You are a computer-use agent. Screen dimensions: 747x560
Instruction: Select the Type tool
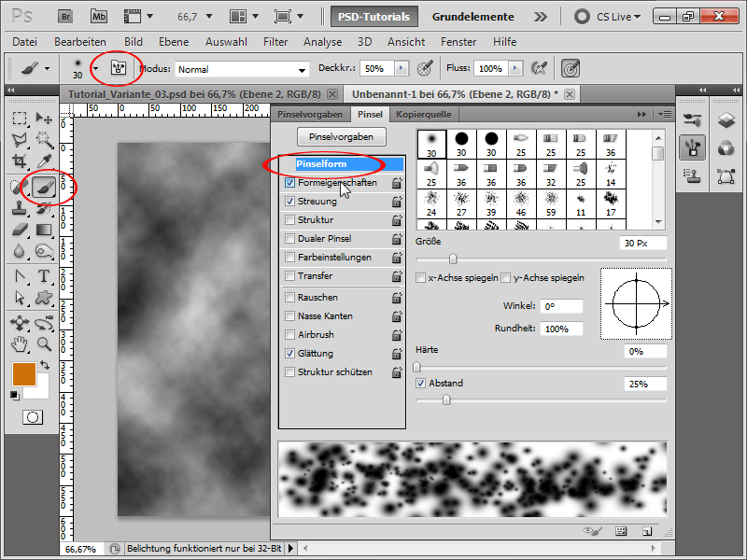[x=44, y=276]
